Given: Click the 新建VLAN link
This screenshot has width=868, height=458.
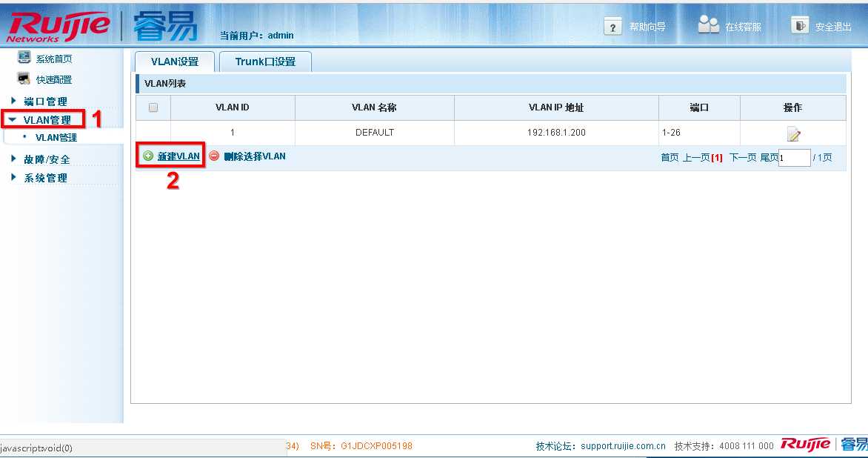Looking at the screenshot, I should click(178, 156).
